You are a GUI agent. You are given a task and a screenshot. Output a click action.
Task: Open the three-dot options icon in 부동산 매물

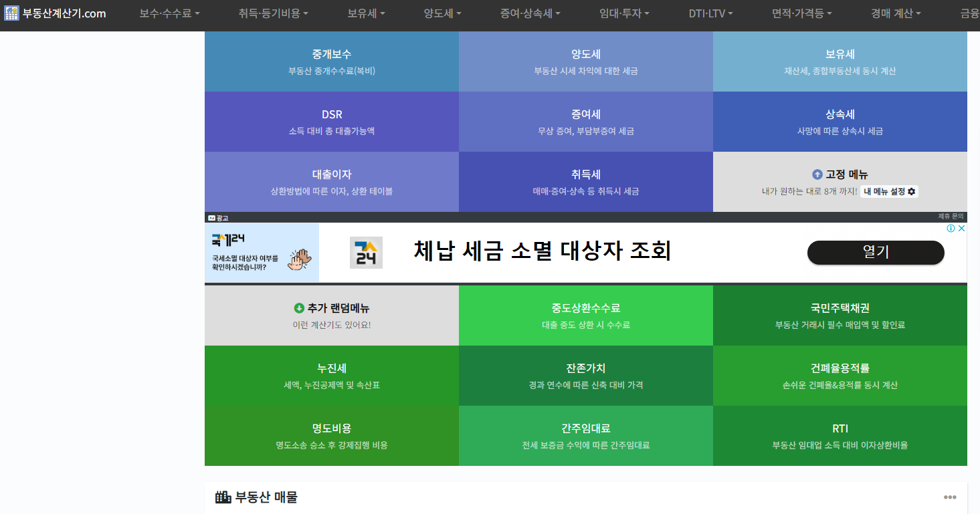(x=951, y=497)
